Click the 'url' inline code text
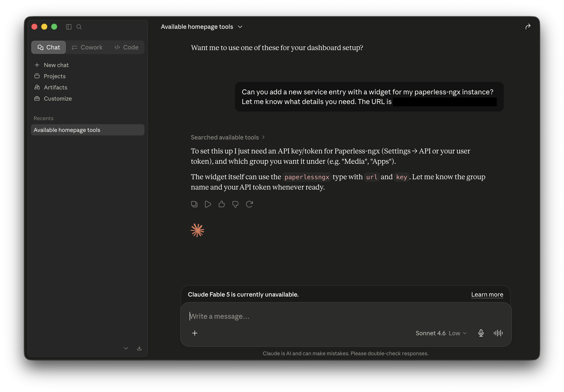 click(372, 177)
